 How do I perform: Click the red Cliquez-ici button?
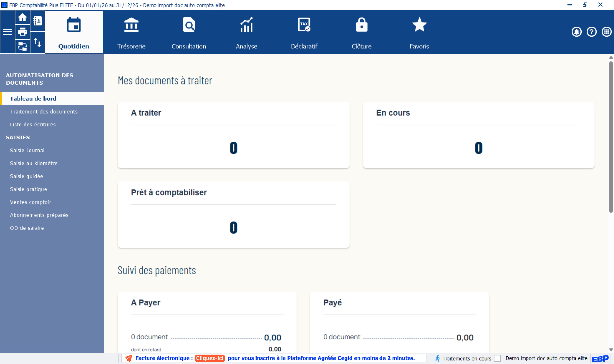209,358
